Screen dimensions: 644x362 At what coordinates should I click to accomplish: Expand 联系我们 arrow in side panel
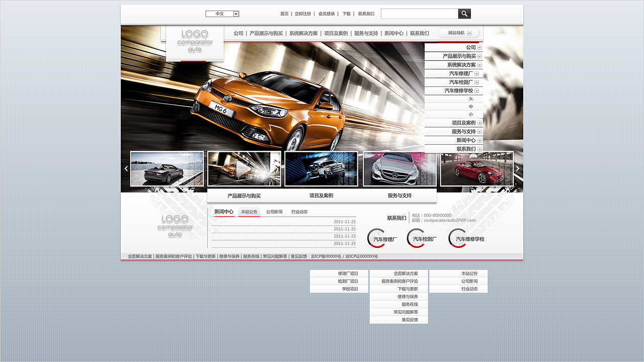coord(479,149)
